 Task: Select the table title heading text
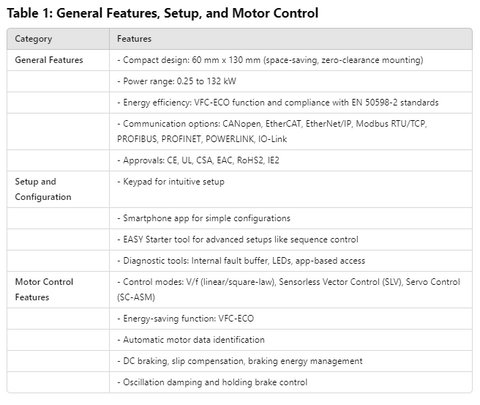coord(163,13)
